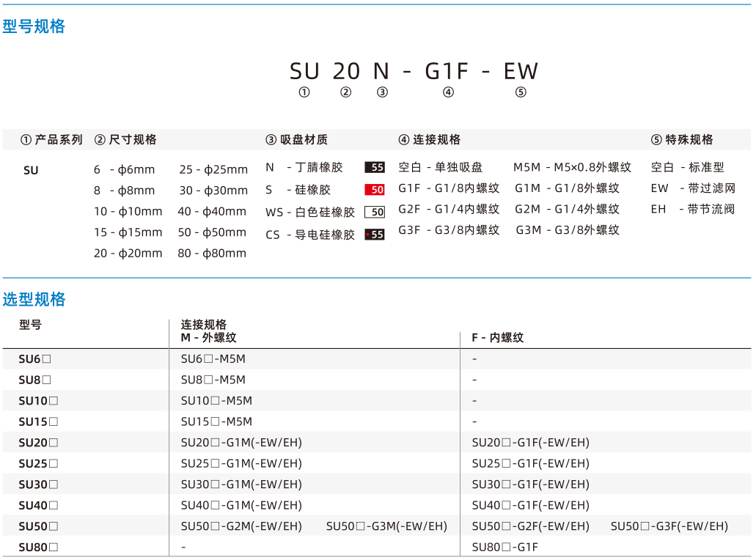Click the "型号规格" section heading
The height and width of the screenshot is (560, 756).
[x=34, y=26]
